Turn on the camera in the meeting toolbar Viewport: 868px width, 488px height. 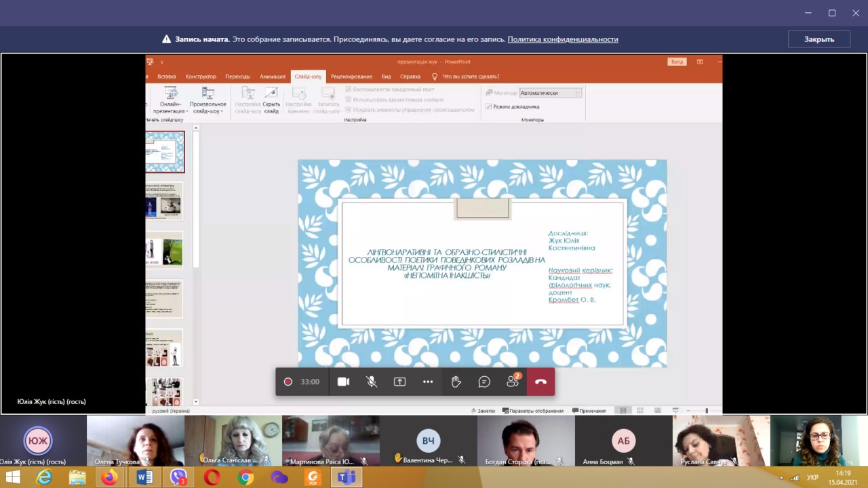(x=344, y=382)
